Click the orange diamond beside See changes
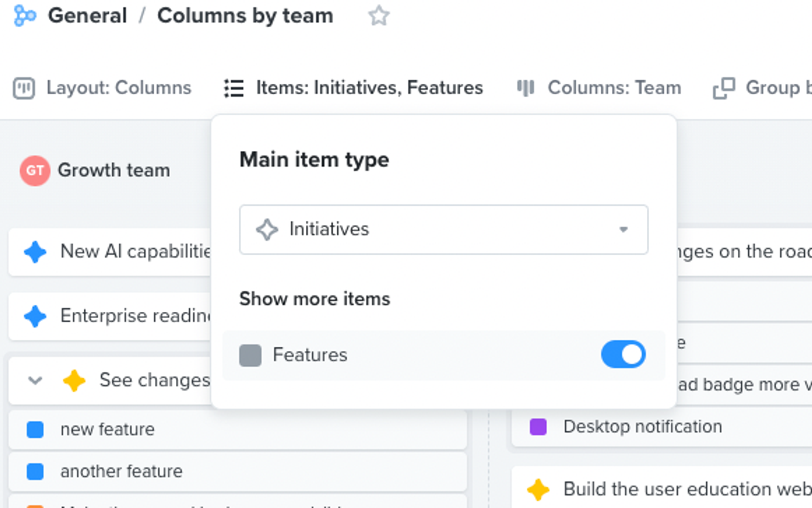Image resolution: width=812 pixels, height=508 pixels. coord(74,380)
